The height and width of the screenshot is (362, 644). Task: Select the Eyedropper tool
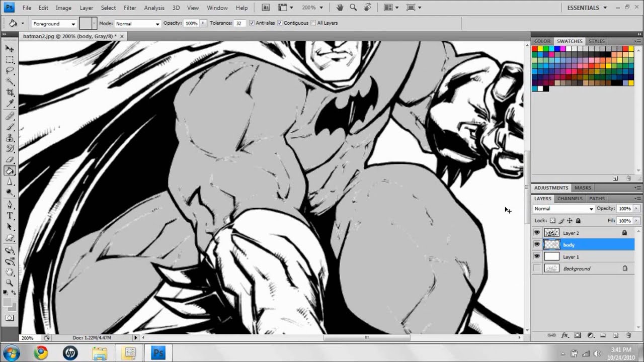click(x=10, y=104)
